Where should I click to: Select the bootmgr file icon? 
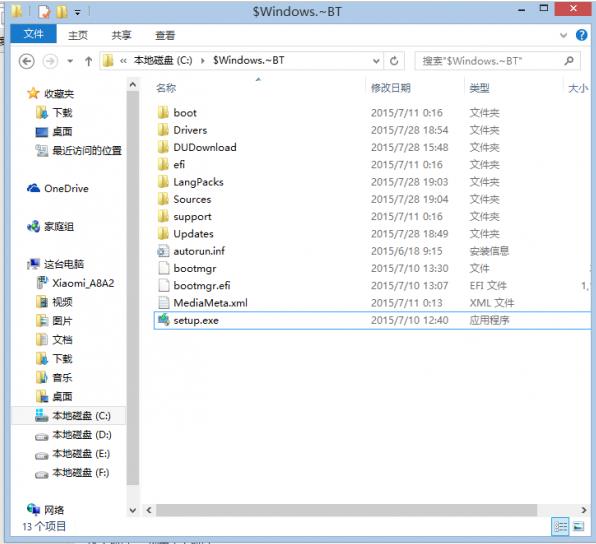(163, 268)
